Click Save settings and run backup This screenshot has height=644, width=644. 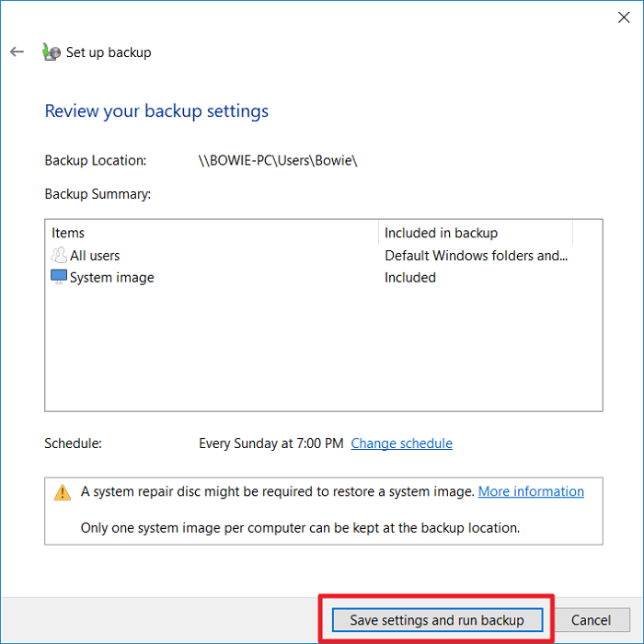[437, 619]
